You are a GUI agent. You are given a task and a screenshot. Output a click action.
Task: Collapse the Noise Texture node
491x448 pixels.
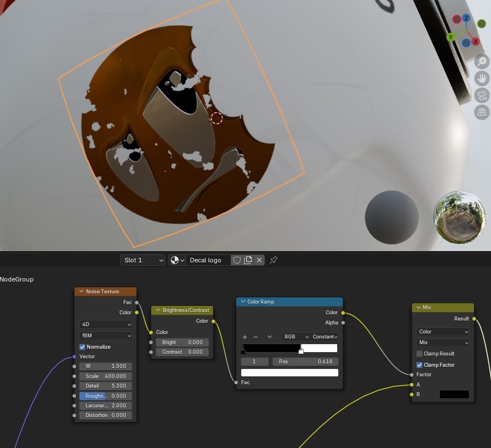pyautogui.click(x=81, y=291)
